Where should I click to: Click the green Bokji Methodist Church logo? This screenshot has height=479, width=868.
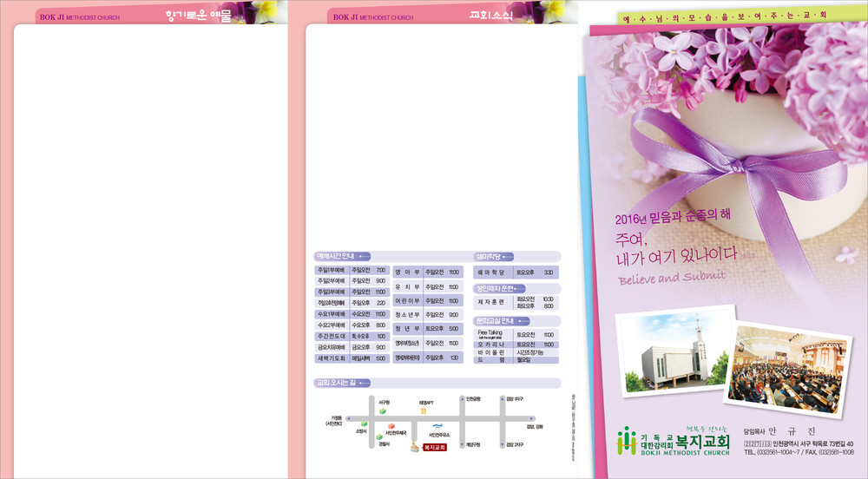click(627, 441)
